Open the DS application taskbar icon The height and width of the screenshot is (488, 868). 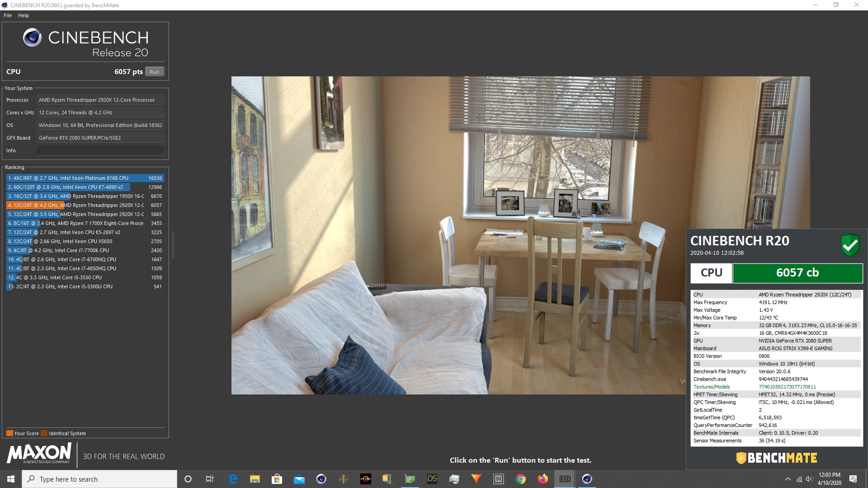coord(432,479)
